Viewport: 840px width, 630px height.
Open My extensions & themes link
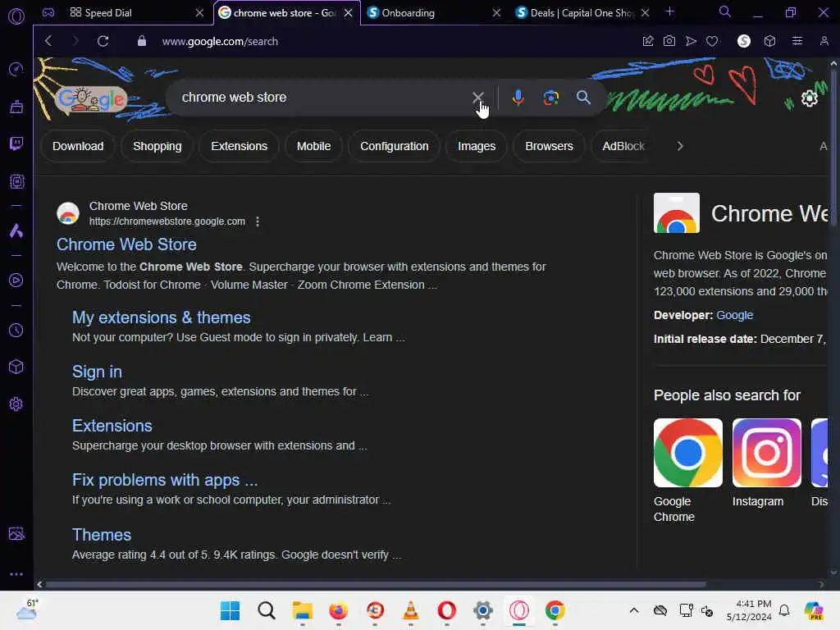[162, 317]
